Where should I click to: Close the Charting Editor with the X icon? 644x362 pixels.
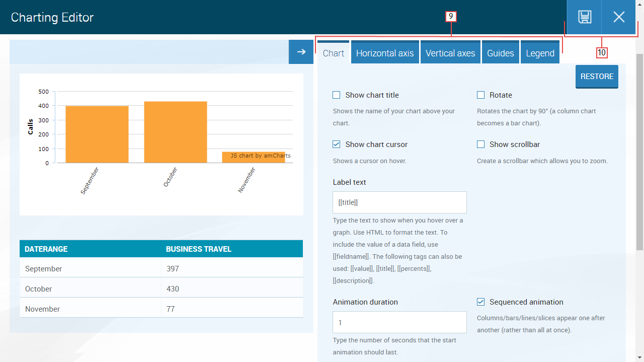(619, 17)
